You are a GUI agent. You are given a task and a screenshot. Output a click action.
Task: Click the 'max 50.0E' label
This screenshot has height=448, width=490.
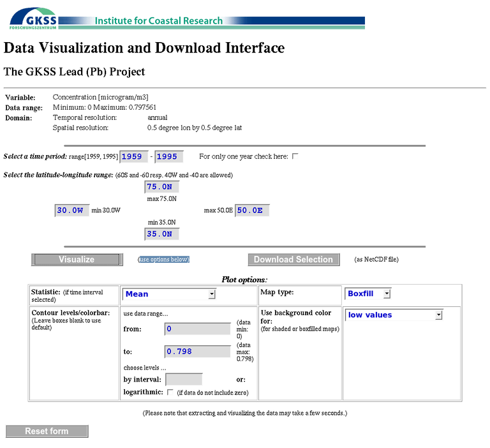(218, 211)
